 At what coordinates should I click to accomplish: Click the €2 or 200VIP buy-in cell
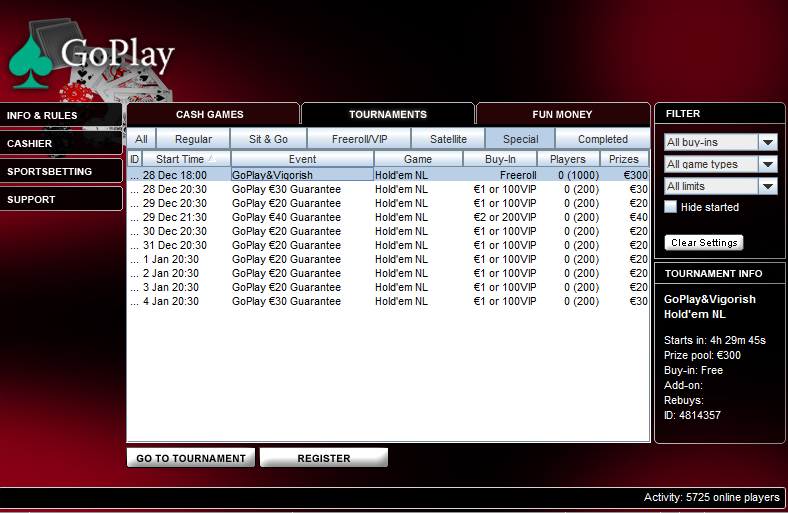(x=505, y=217)
